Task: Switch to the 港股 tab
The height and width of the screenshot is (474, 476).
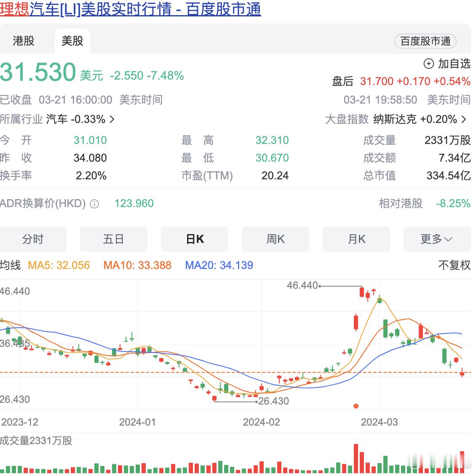Action: pos(24,41)
